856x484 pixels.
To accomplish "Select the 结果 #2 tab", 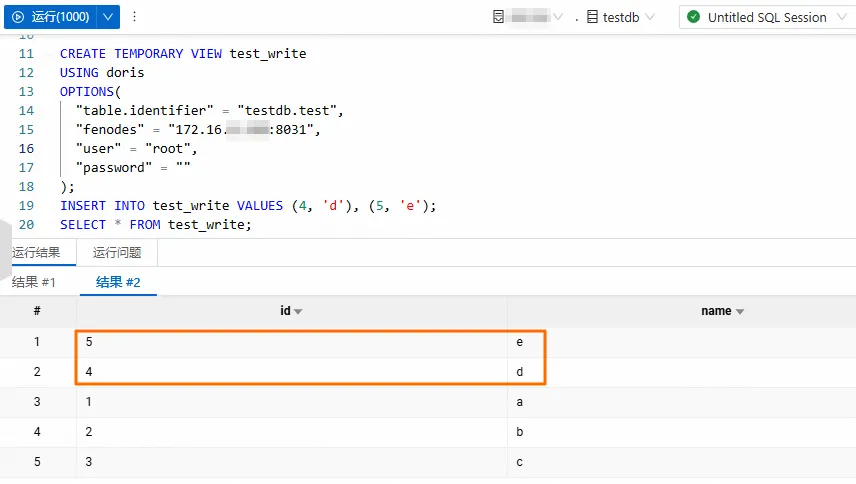I will tap(118, 282).
